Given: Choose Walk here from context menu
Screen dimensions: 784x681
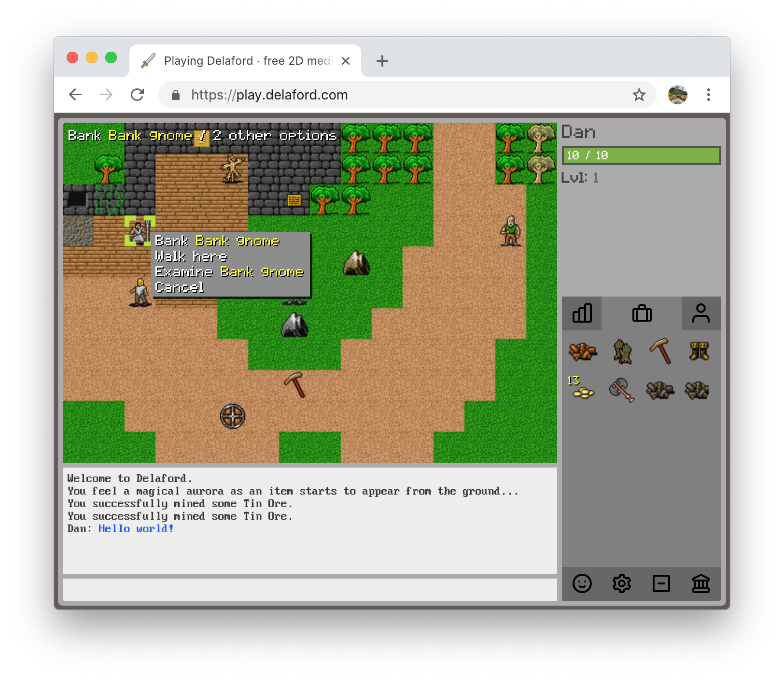Looking at the screenshot, I should click(x=191, y=256).
